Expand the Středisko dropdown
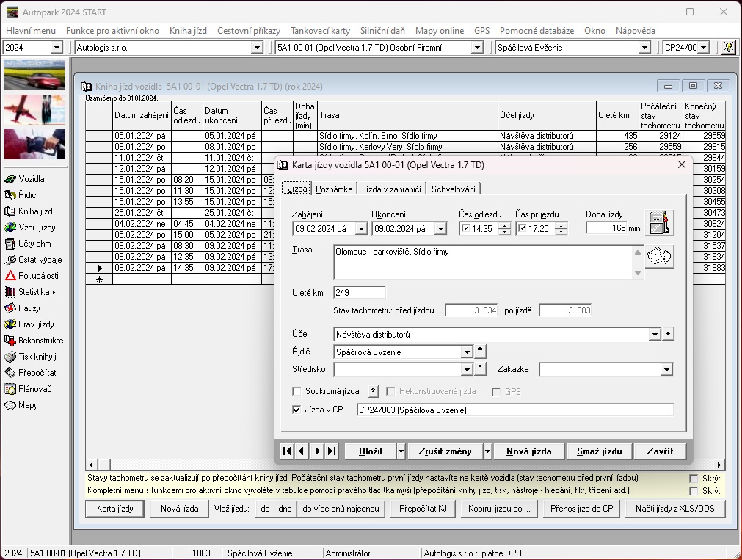Screen dimensions: 742x560 pos(467,370)
